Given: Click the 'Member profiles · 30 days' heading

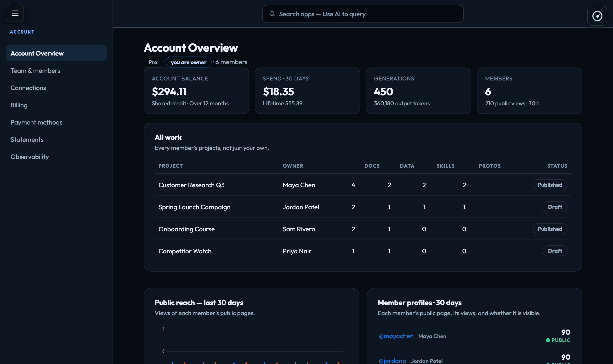Looking at the screenshot, I should (420, 303).
